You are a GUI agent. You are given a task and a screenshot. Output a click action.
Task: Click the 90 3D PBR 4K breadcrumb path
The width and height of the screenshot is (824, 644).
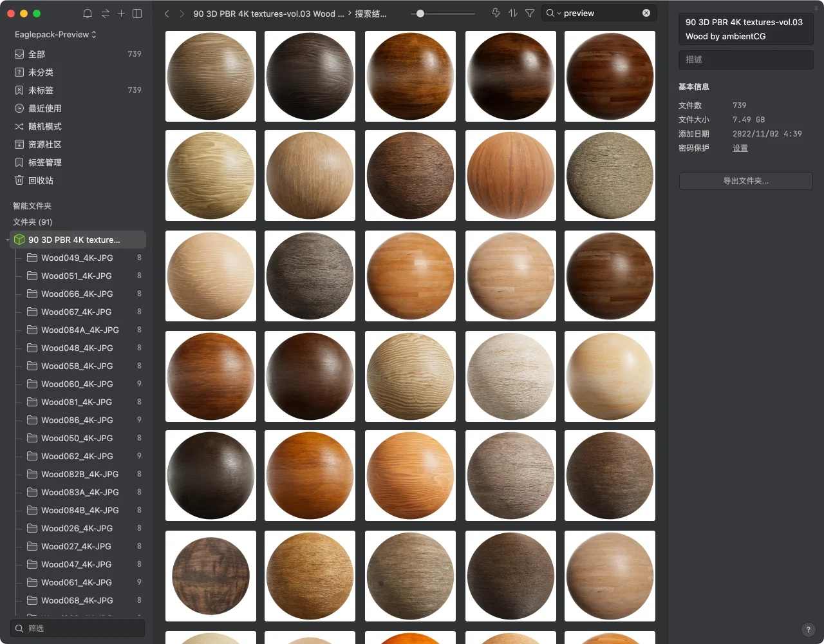pyautogui.click(x=268, y=14)
